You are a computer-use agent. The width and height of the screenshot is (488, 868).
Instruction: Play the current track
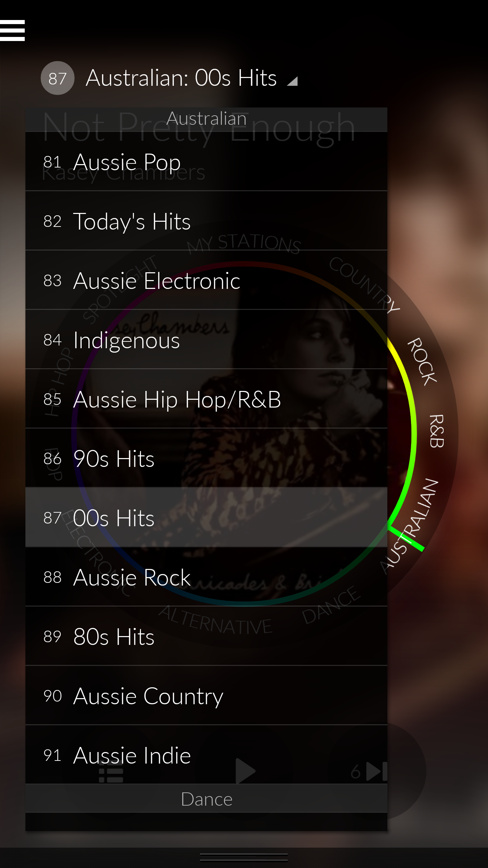245,771
